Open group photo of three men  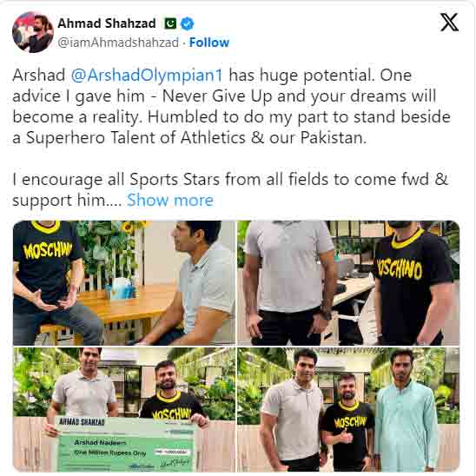[x=348, y=409]
